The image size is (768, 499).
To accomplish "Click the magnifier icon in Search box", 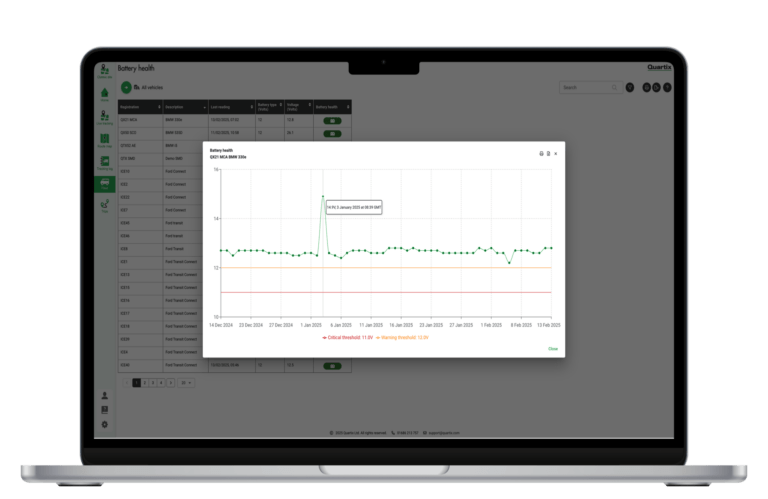I will pos(614,87).
